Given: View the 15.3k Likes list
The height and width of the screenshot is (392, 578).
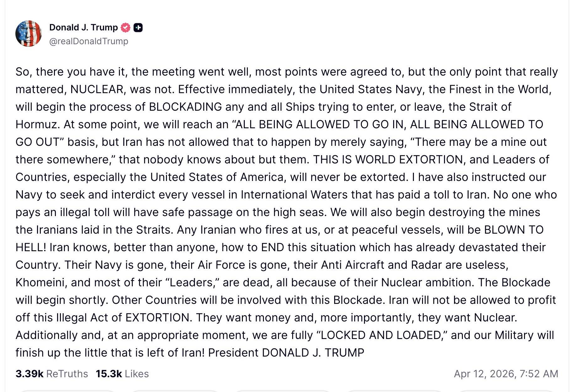Looking at the screenshot, I should (122, 374).
